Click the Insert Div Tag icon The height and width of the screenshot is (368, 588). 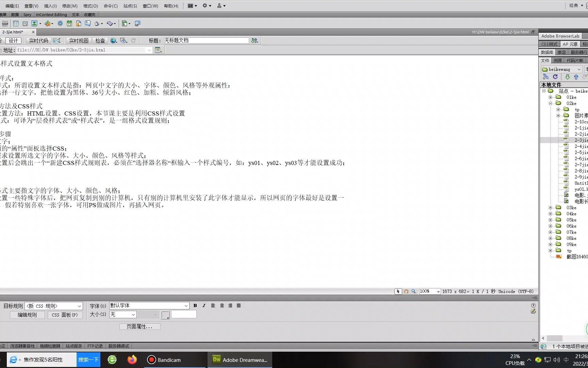click(x=25, y=24)
